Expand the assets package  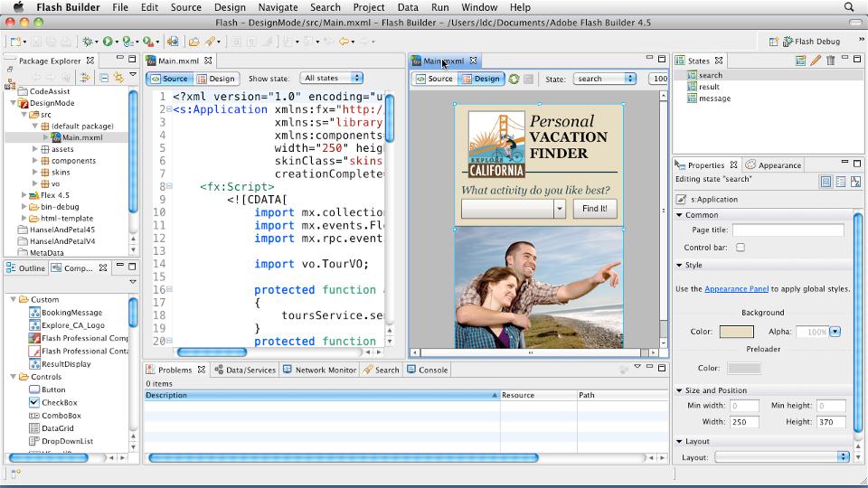(35, 149)
